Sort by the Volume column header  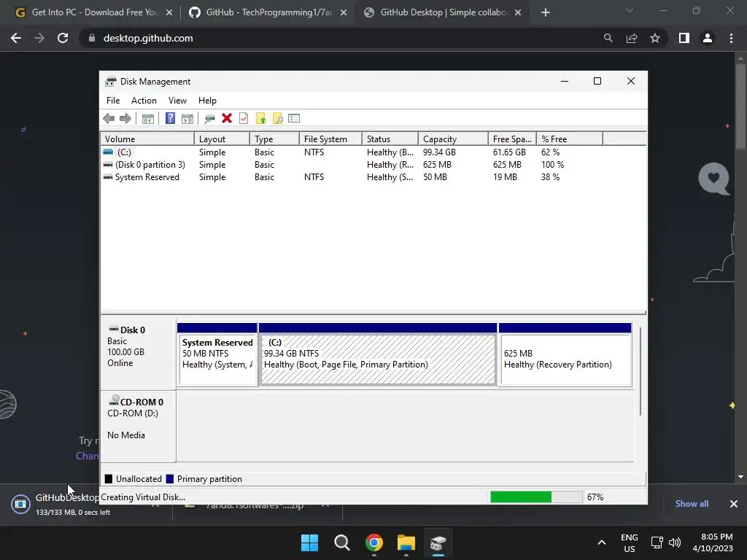(x=147, y=139)
